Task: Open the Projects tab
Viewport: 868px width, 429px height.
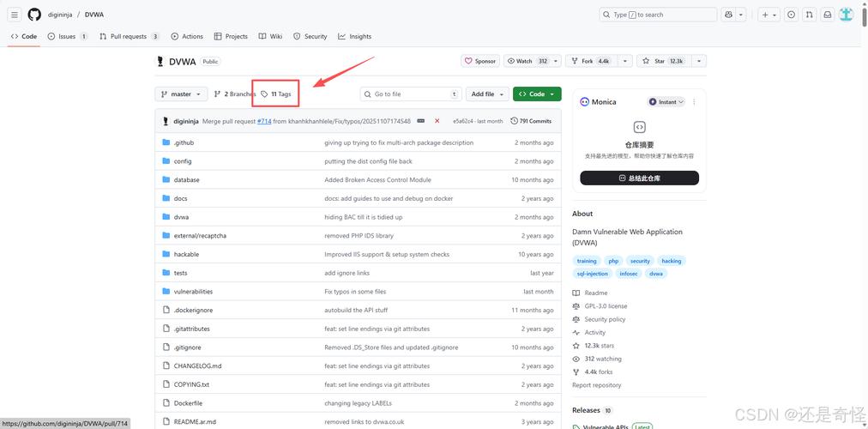Action: point(231,37)
